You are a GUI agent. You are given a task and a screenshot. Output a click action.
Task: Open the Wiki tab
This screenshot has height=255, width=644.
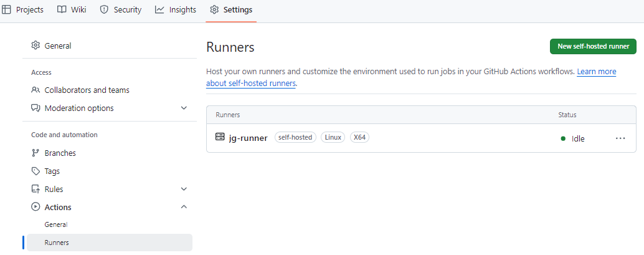click(x=72, y=9)
